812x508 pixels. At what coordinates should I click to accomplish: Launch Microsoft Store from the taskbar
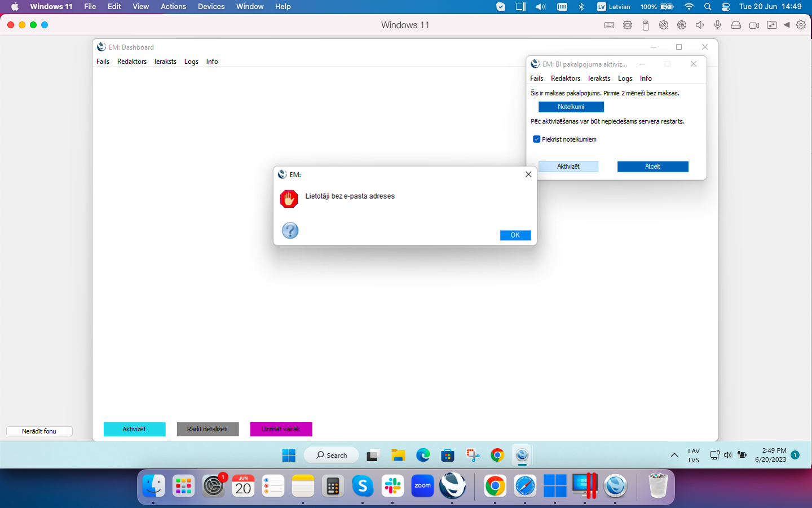click(448, 455)
